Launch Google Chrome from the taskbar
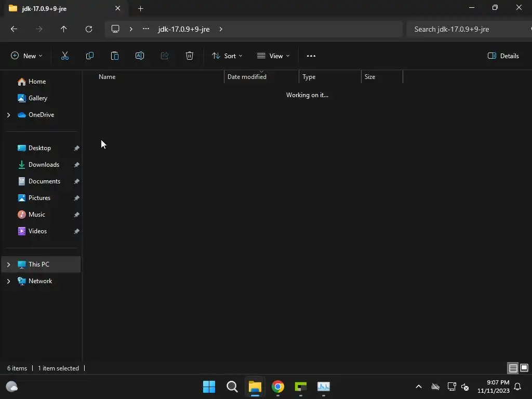This screenshot has height=399, width=532. coord(278,387)
